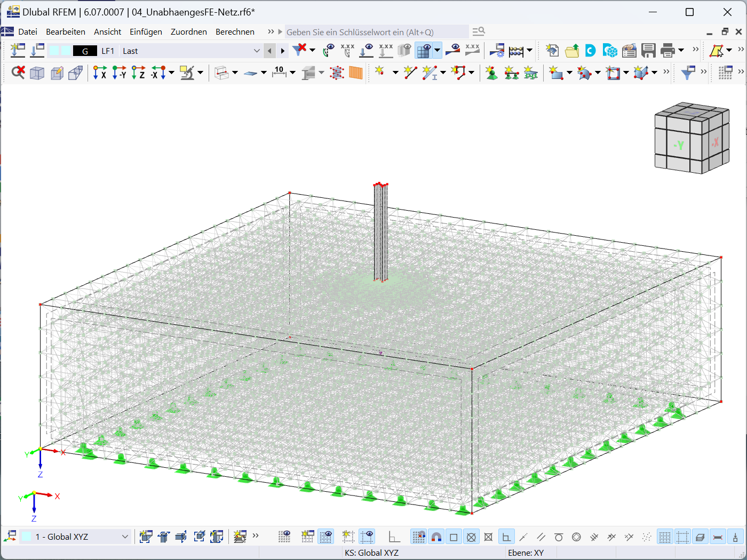747x560 pixels.
Task: Click the black G load category swatch
Action: point(85,51)
